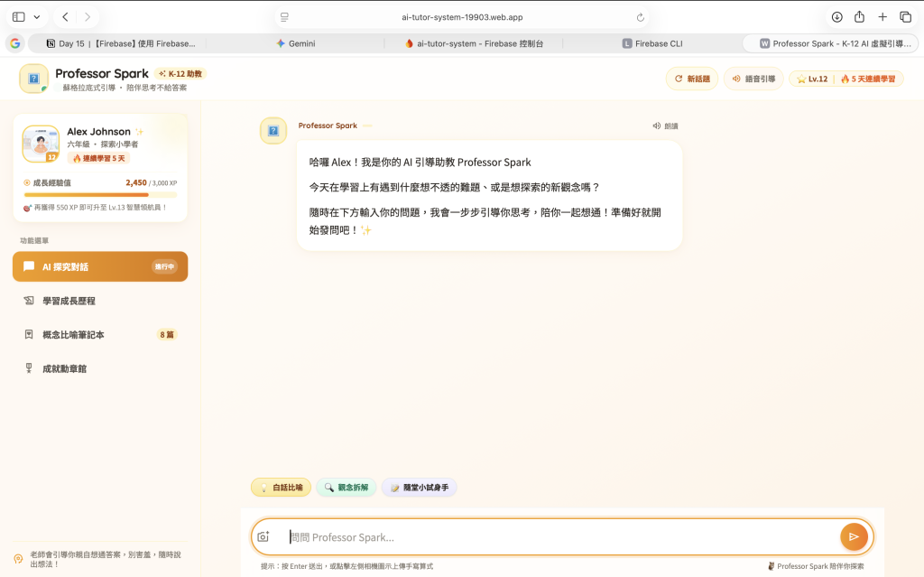924x577 pixels.
Task: Open the sidebar options chevron dropdown
Action: 36,17
